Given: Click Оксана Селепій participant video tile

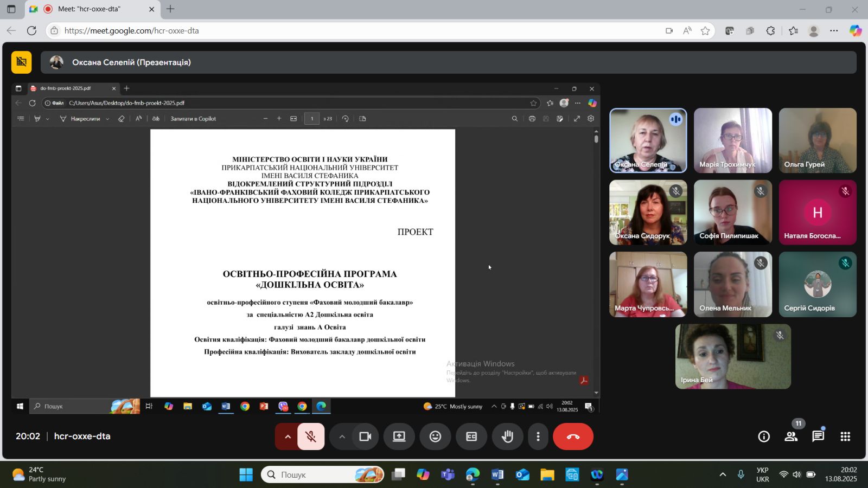Looking at the screenshot, I should 648,140.
